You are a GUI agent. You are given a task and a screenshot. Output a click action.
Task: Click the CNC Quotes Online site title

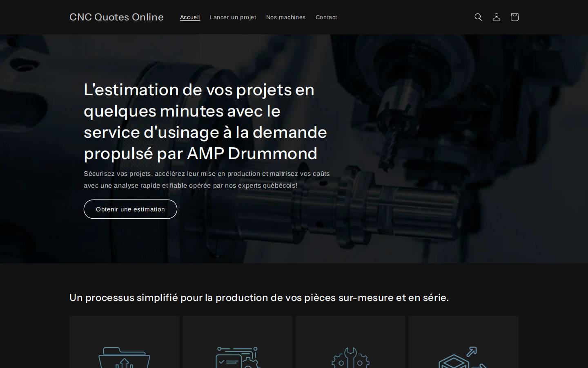click(x=116, y=17)
